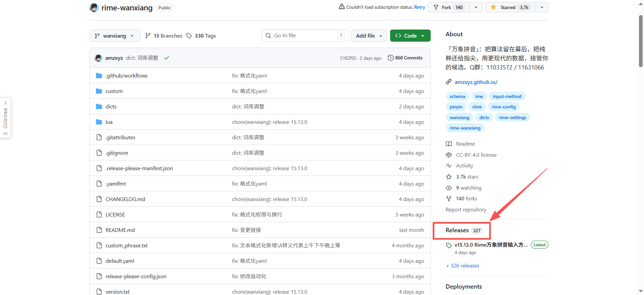Image resolution: width=644 pixels, height=295 pixels.
Task: Expand the Fork options dropdown arrow
Action: [x=476, y=7]
